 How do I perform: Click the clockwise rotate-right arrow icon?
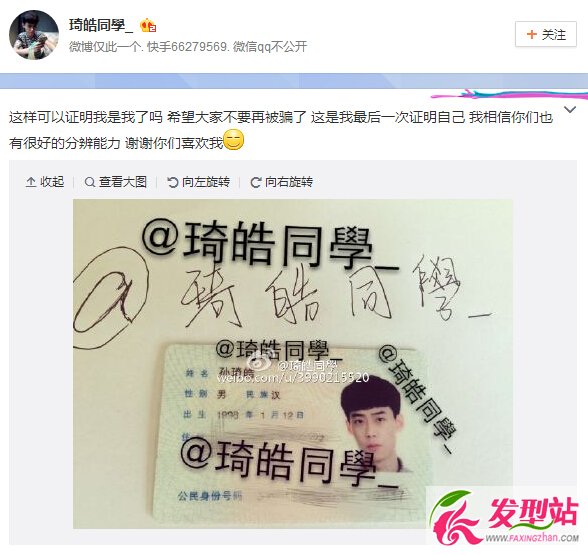click(255, 182)
